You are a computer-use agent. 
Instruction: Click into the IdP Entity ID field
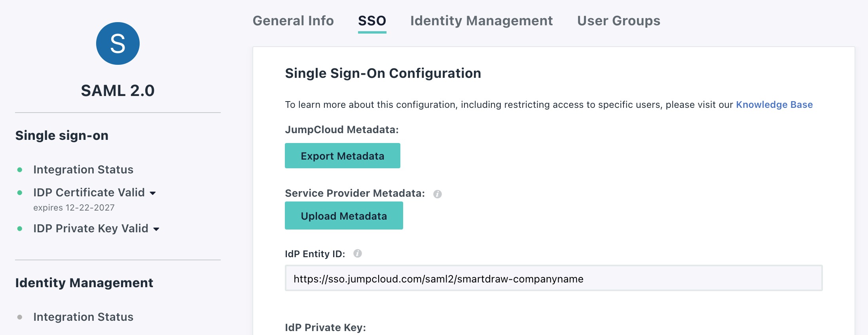553,279
